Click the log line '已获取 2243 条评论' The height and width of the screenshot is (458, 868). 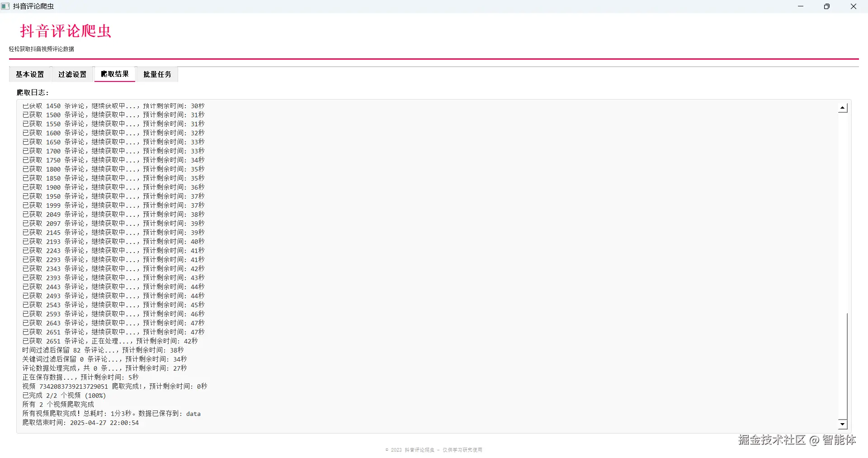(x=113, y=251)
